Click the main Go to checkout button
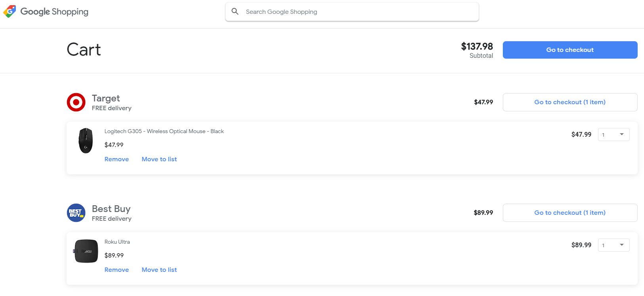 (x=570, y=50)
